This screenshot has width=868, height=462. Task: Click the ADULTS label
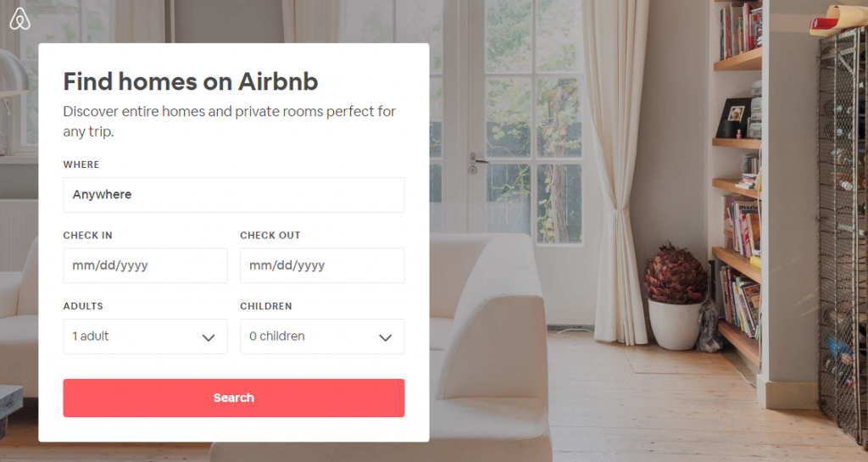point(83,306)
